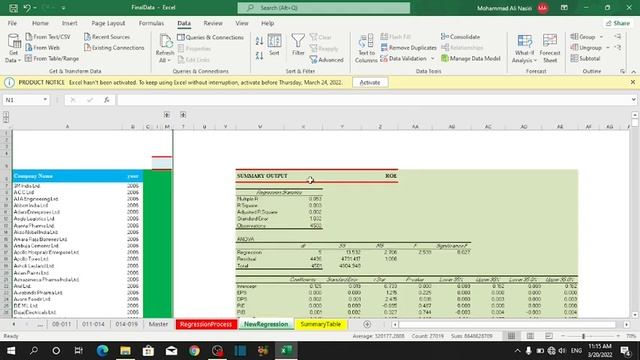This screenshot has height=360, width=640.
Task: Select the SummaryTable sheet tab
Action: click(x=320, y=324)
